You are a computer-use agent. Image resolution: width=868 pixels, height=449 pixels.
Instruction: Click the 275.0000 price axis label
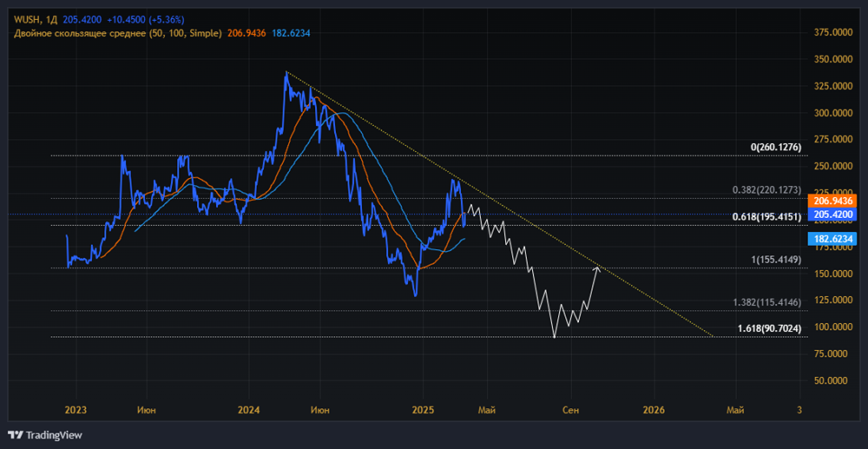pos(833,140)
